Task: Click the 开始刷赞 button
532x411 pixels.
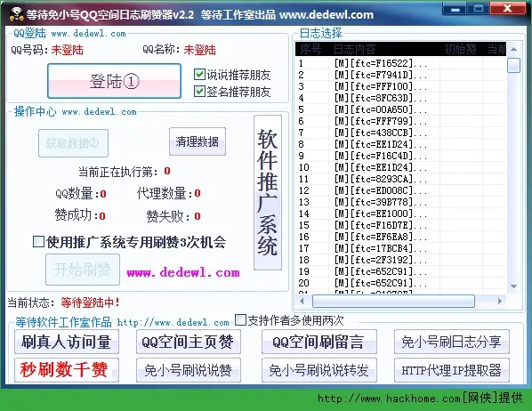Action: [x=83, y=270]
